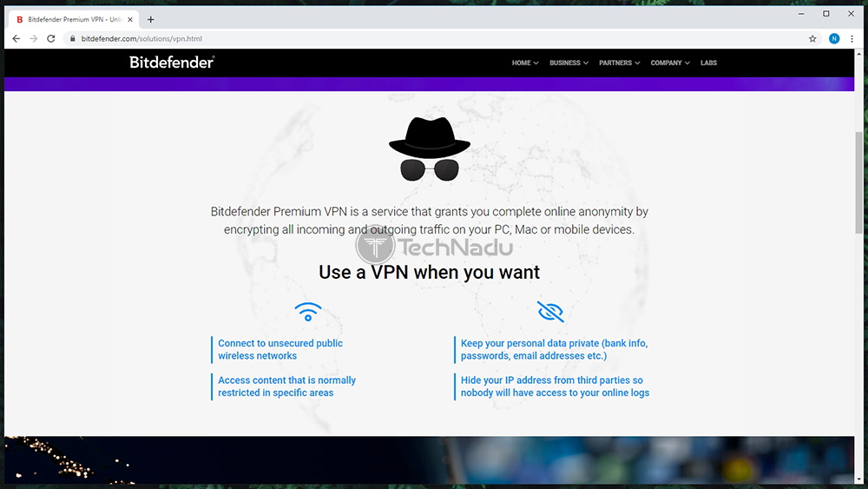The height and width of the screenshot is (489, 868).
Task: Click the browser back arrow
Action: [x=16, y=39]
